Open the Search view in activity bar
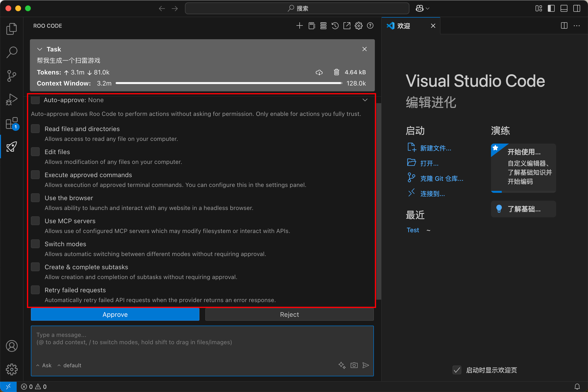 tap(12, 52)
